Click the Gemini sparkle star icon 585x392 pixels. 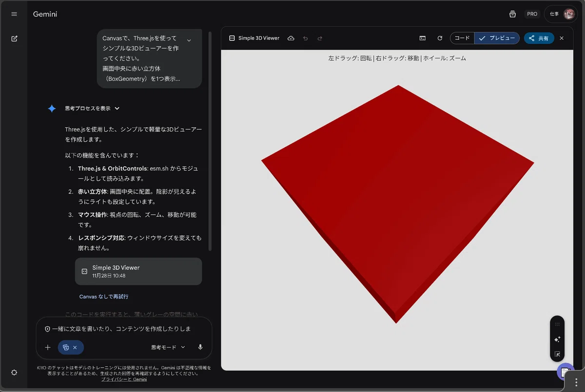tap(52, 109)
